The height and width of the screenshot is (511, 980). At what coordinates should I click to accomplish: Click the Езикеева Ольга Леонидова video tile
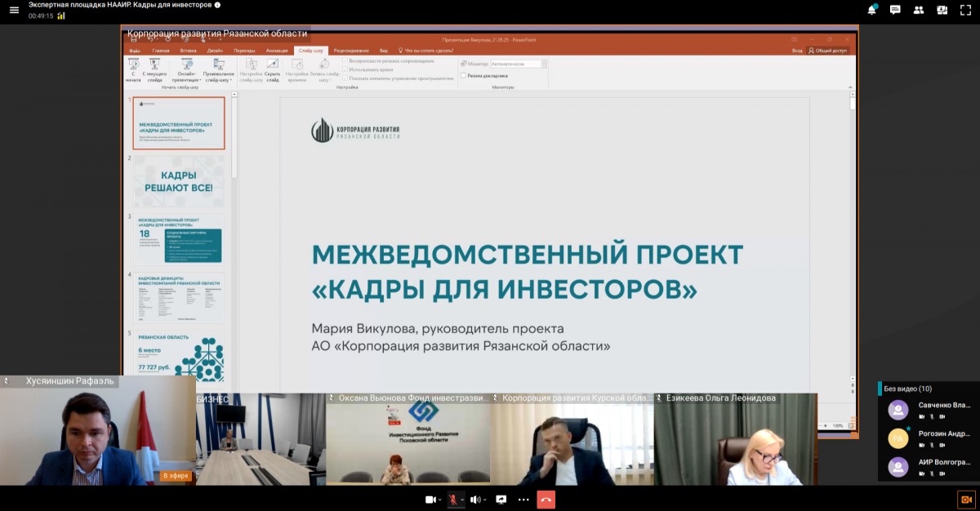click(x=735, y=439)
